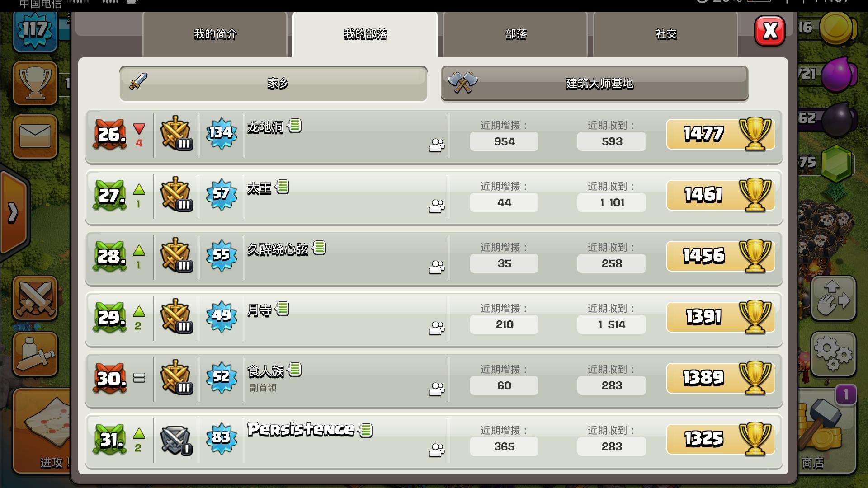Open settings gears icon on right
The image size is (868, 488).
pos(833,354)
